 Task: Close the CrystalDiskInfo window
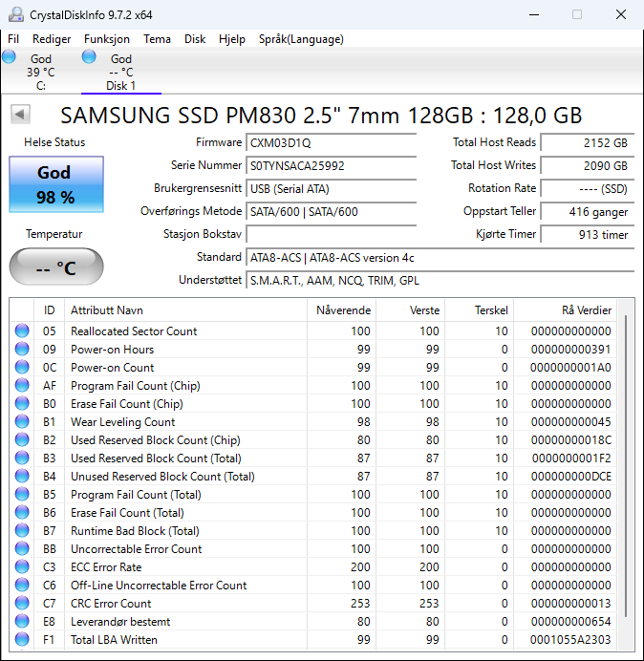point(621,14)
